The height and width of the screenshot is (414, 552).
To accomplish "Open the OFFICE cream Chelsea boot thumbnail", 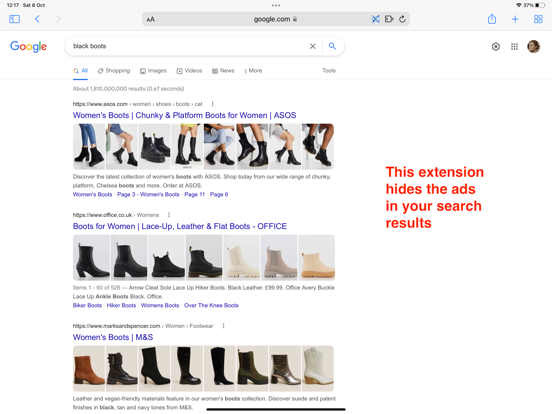I will (x=242, y=258).
